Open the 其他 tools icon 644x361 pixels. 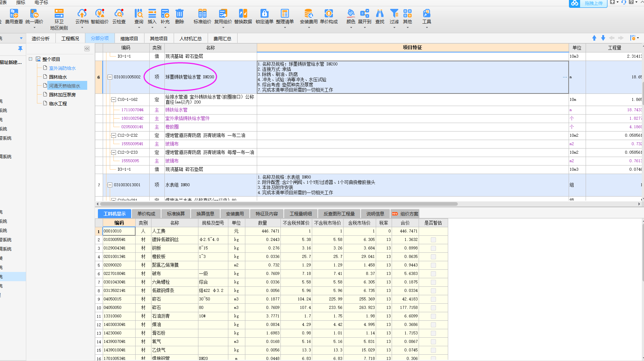point(408,14)
